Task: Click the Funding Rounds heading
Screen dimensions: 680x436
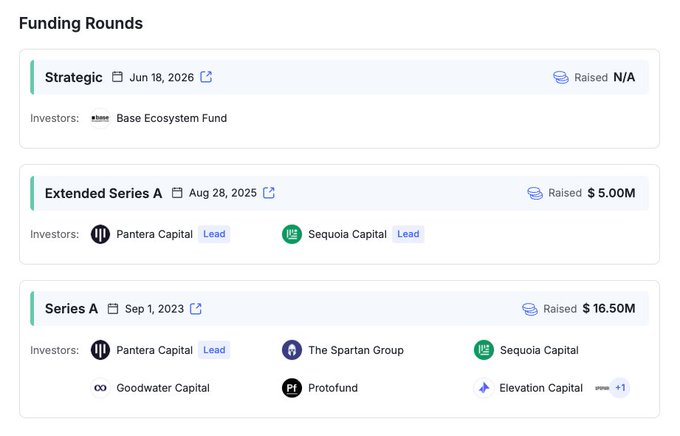Action: coord(81,23)
